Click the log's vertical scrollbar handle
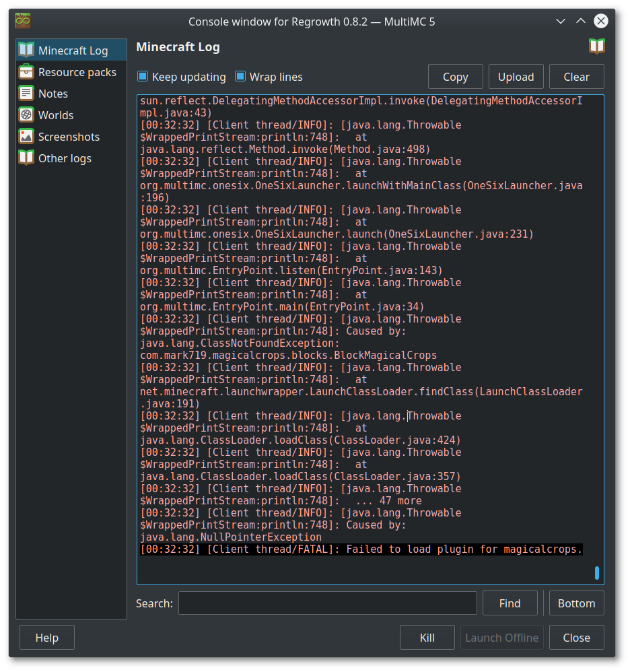Image resolution: width=630 pixels, height=672 pixels. click(x=596, y=573)
